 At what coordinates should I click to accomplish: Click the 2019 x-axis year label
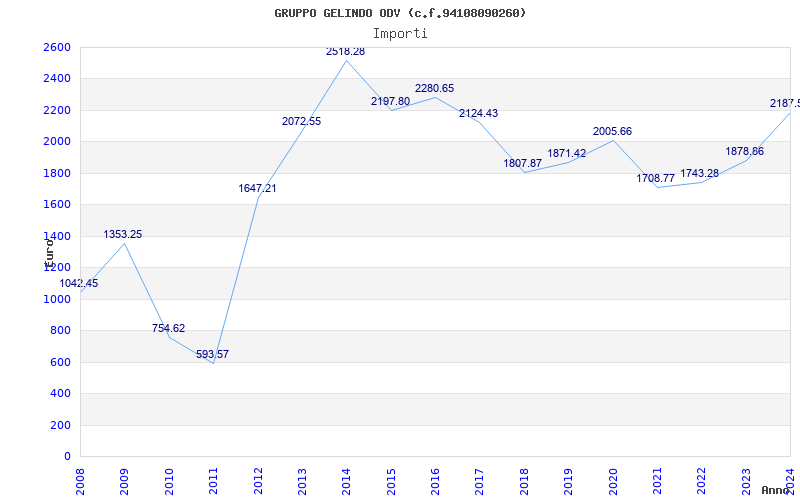click(568, 481)
